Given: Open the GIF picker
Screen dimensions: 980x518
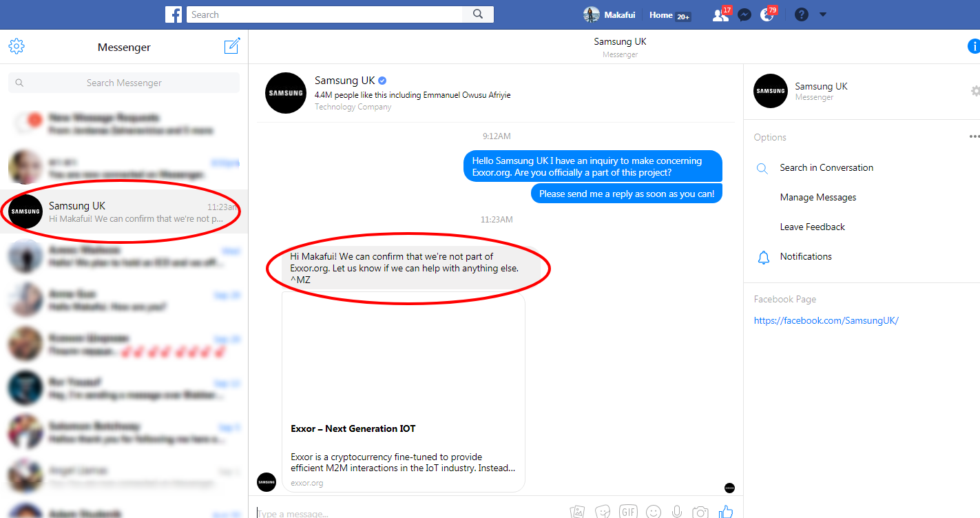Looking at the screenshot, I should coord(628,512).
